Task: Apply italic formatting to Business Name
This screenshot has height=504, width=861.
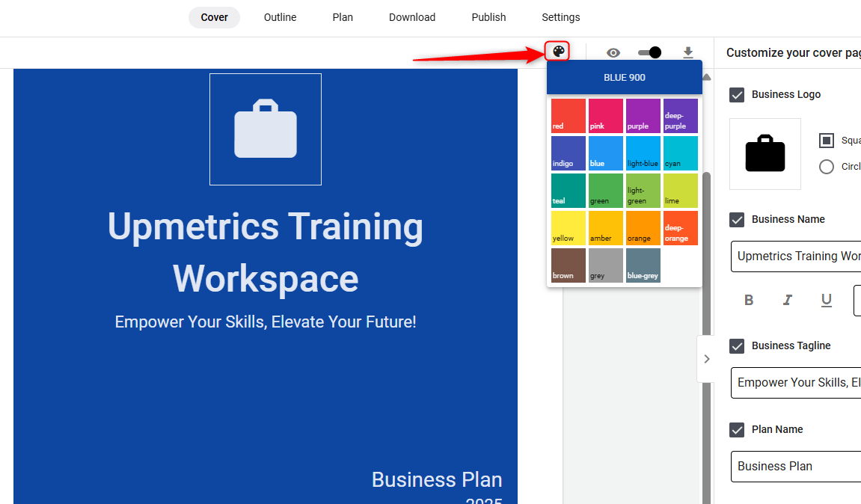Action: (788, 300)
